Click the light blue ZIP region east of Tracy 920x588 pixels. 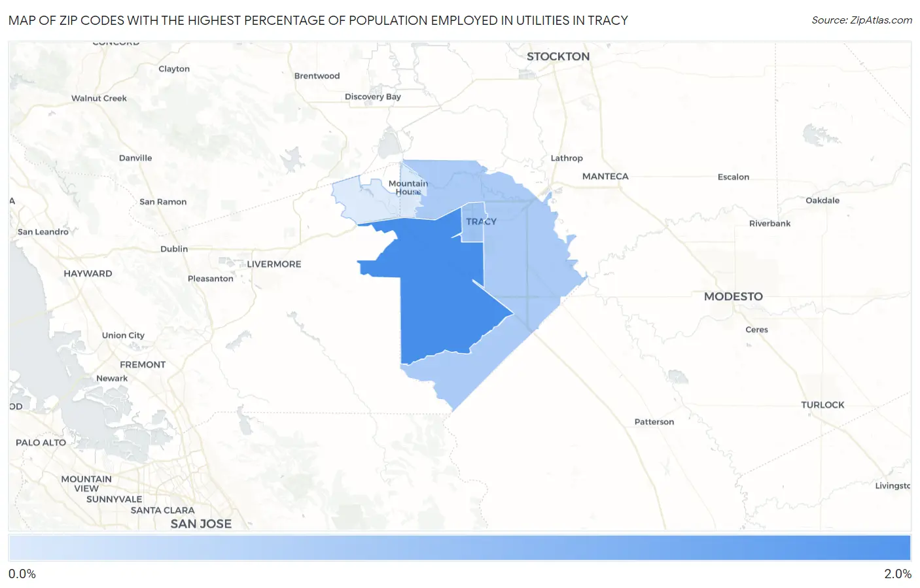tap(523, 262)
